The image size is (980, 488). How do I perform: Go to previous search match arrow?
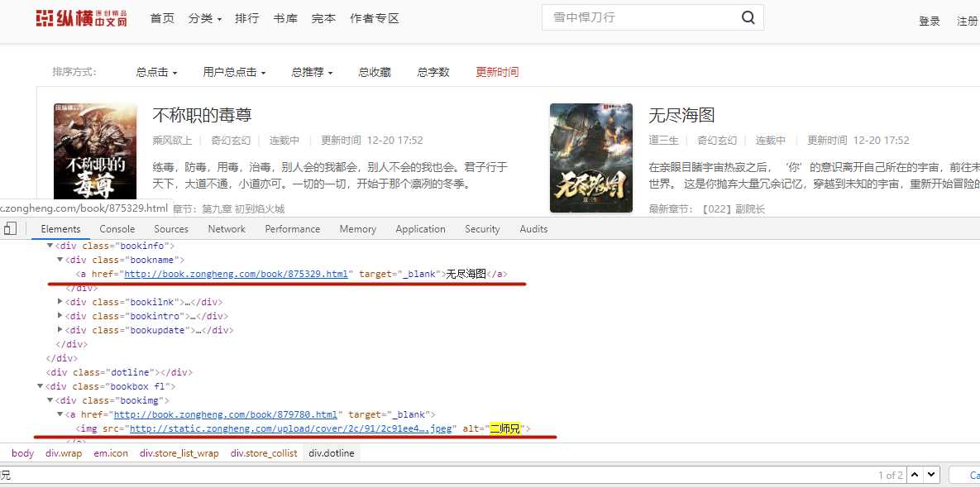point(915,475)
